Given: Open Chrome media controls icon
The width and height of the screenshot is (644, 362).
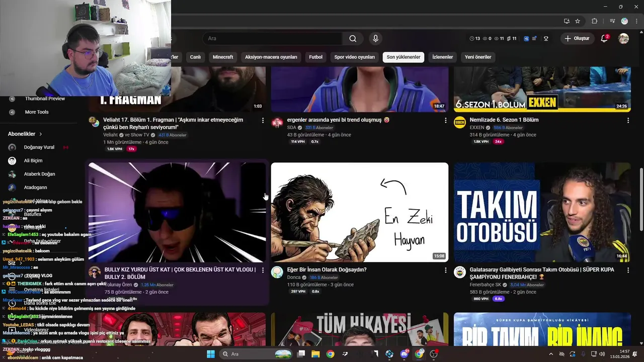Looking at the screenshot, I should coord(612,21).
